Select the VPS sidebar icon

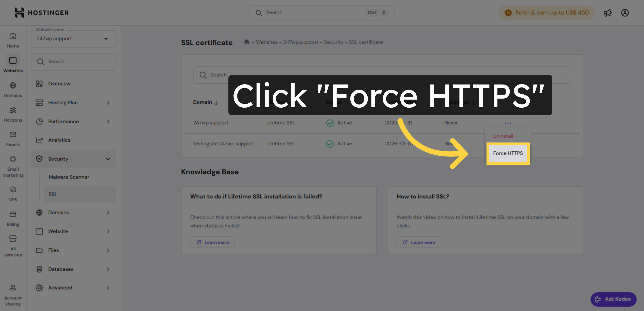(13, 191)
